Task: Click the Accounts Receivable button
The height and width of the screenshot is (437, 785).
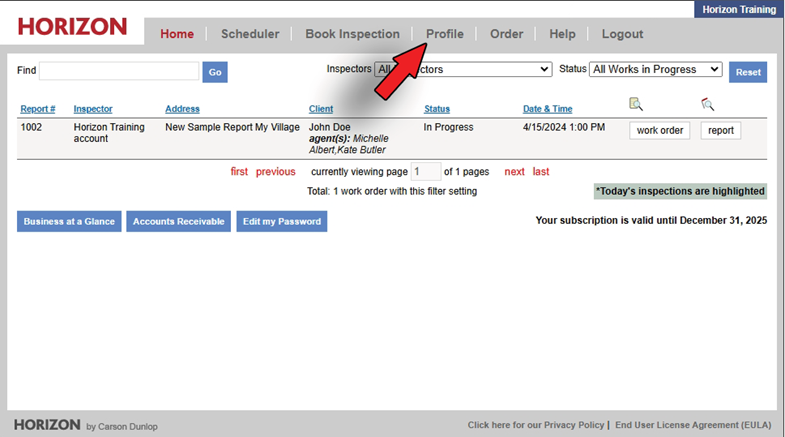Action: 178,221
